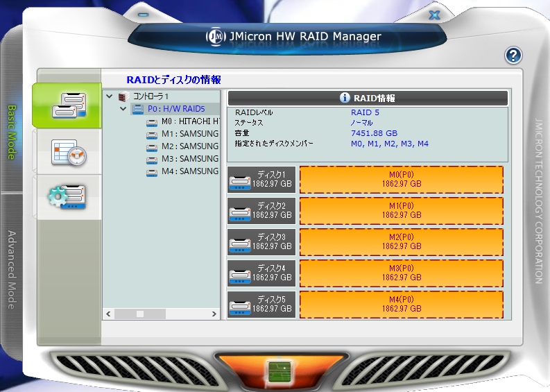The height and width of the screenshot is (392, 550).
Task: Open the settings gear panel icon
Action: pos(67,196)
